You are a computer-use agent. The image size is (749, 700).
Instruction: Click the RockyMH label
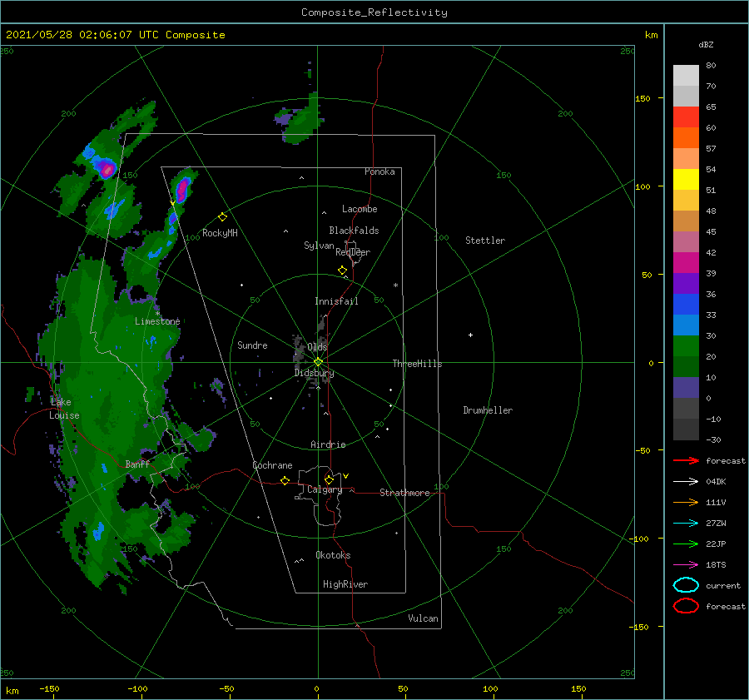coord(220,233)
